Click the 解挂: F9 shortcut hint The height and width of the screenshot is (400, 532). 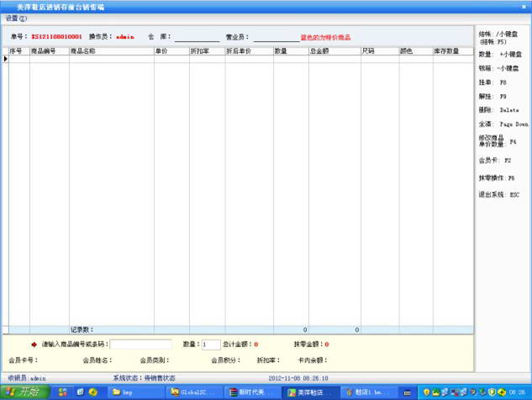pyautogui.click(x=492, y=97)
